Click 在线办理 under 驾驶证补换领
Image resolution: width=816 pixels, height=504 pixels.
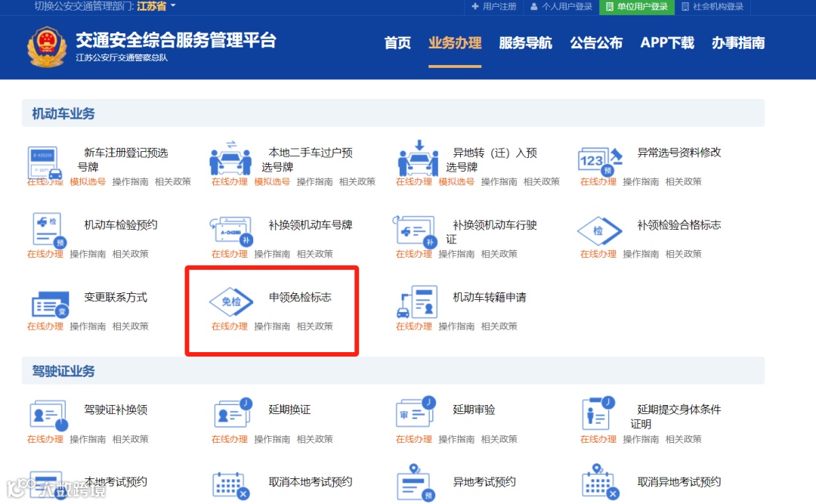click(45, 440)
